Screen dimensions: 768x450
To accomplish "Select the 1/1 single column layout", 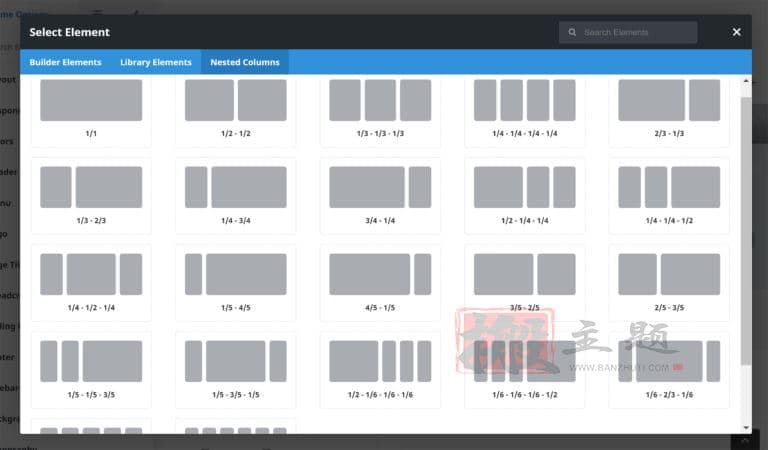I will pos(91,110).
